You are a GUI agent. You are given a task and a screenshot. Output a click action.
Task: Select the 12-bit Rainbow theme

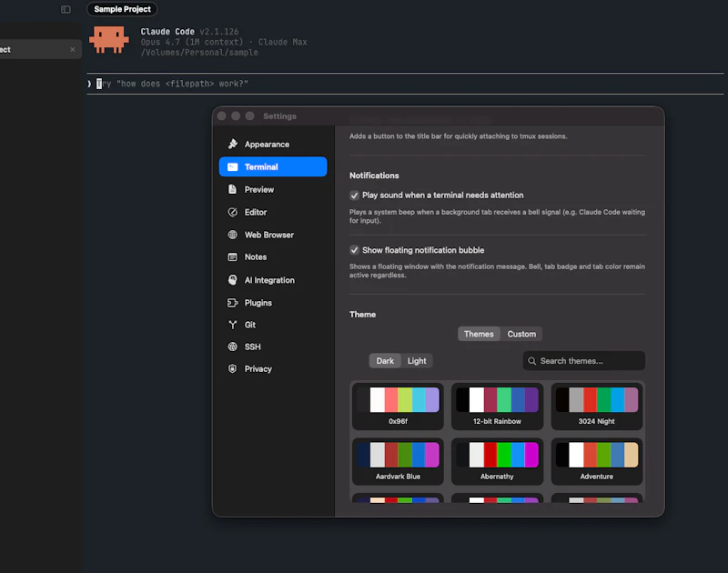[x=497, y=407]
